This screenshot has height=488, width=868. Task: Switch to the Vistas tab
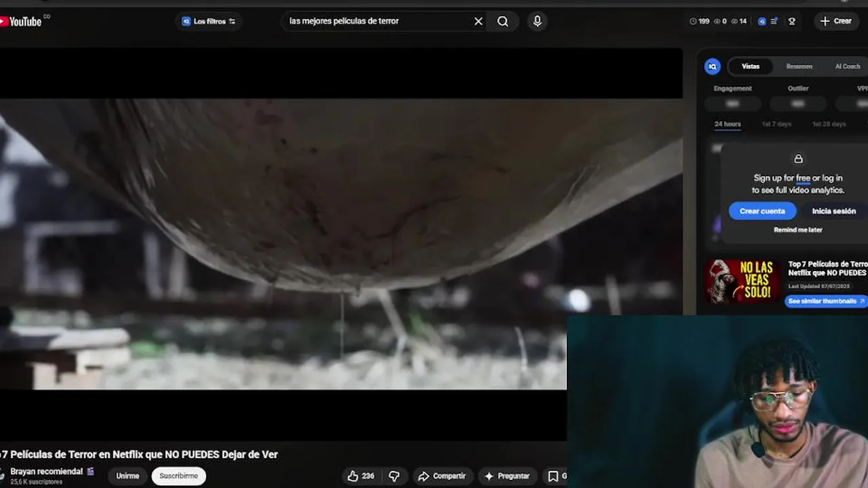pos(751,66)
